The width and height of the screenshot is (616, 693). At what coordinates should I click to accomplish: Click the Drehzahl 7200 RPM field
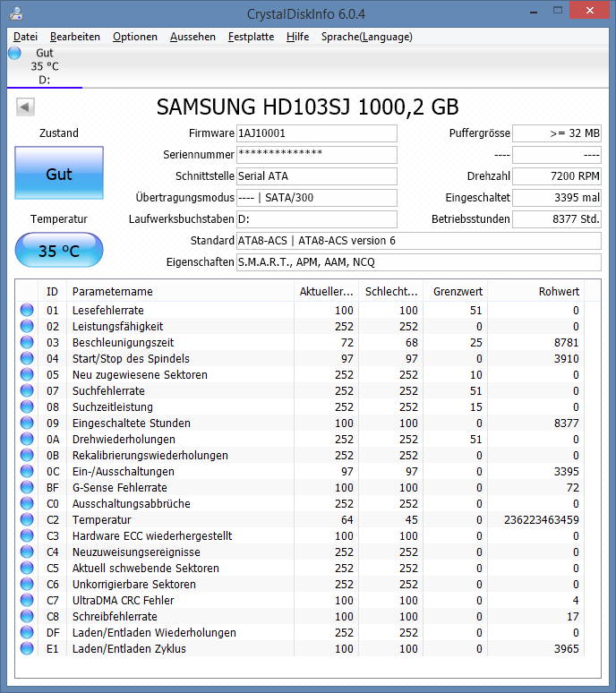[557, 176]
